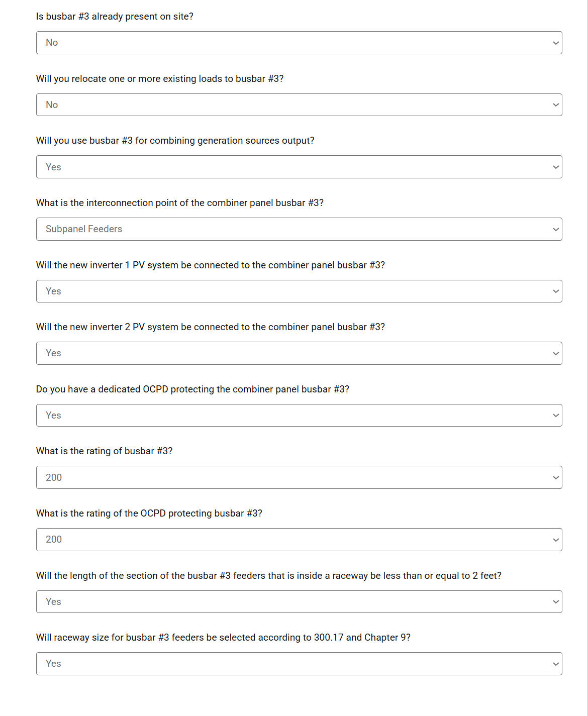Select the Subpanel Feeders interconnection point dropdown

[299, 229]
